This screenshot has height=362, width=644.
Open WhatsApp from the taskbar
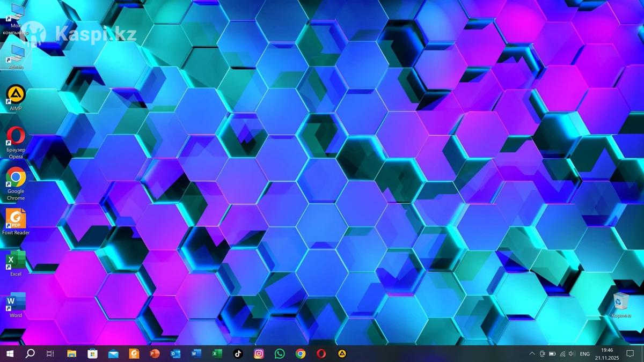(x=280, y=353)
